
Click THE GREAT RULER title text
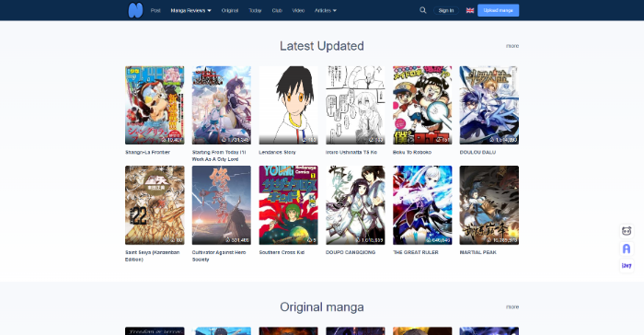pos(416,252)
